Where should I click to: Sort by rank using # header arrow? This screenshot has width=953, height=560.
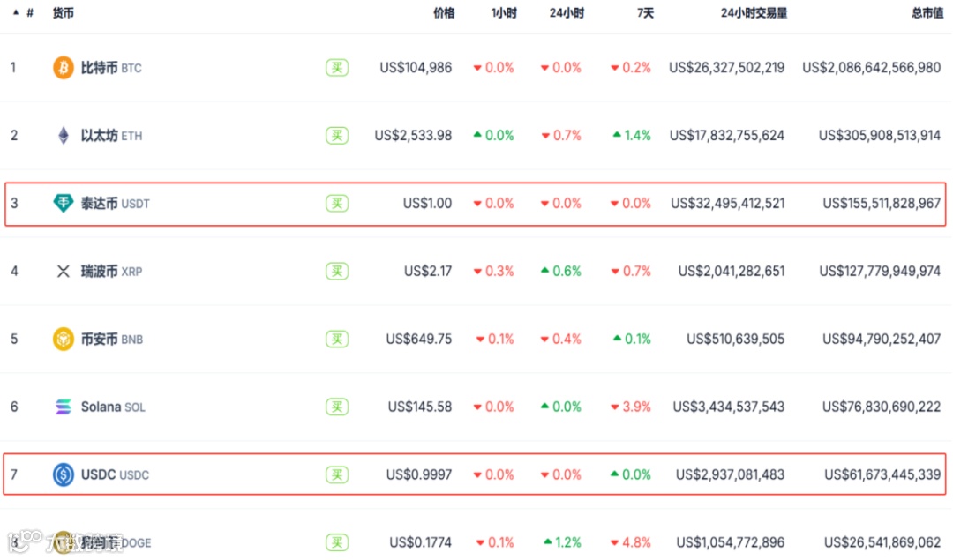point(16,13)
